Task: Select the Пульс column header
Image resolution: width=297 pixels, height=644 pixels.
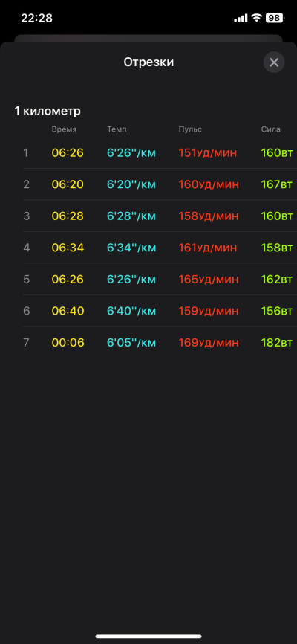Action: 190,129
